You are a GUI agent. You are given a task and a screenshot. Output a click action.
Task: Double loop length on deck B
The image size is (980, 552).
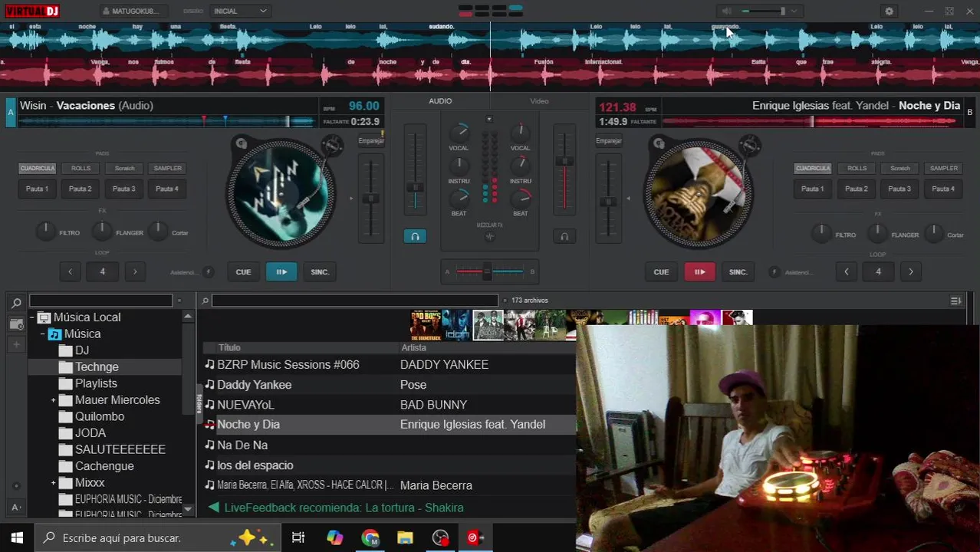pos(911,271)
